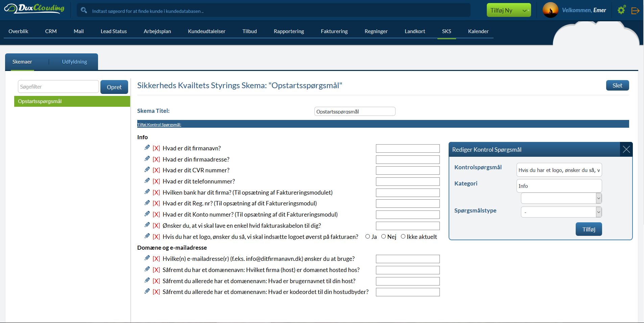The width and height of the screenshot is (644, 323).
Task: Edit 'brugernavnet til din host?' pencil icon
Action: 147,280
